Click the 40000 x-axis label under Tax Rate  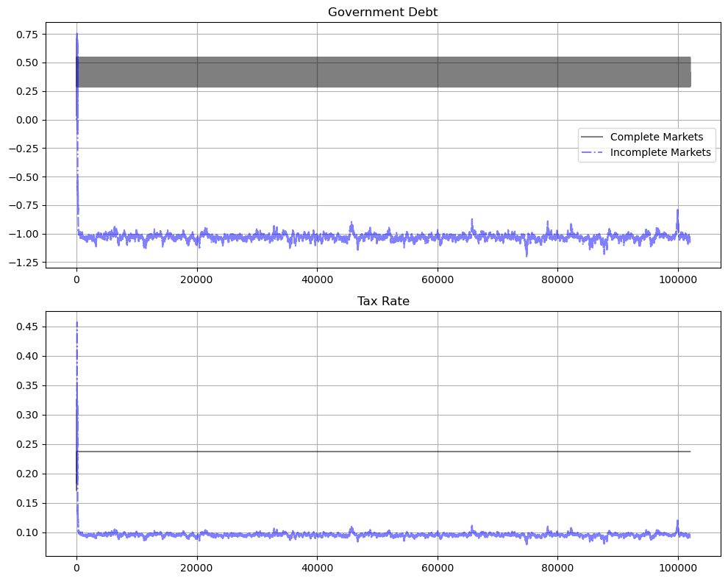point(317,568)
